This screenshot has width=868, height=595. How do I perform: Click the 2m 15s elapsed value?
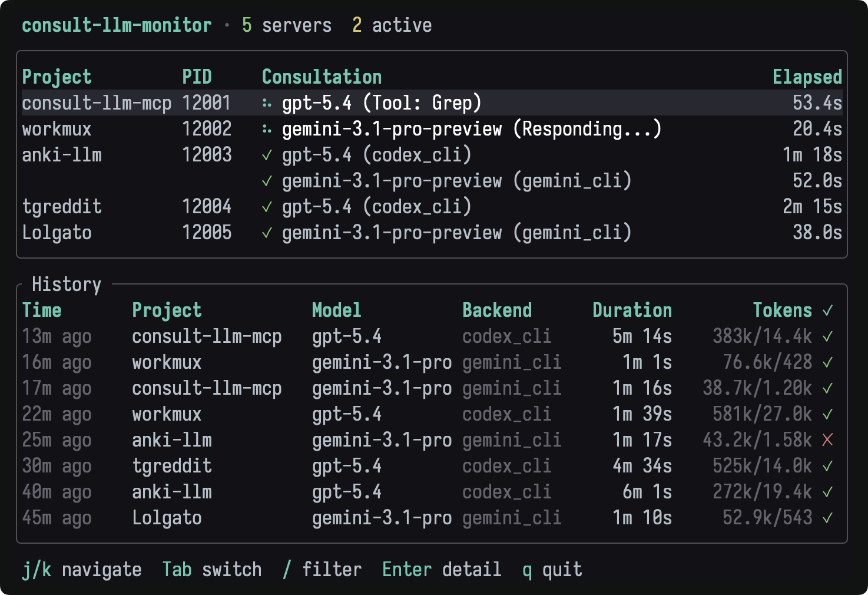coord(813,207)
